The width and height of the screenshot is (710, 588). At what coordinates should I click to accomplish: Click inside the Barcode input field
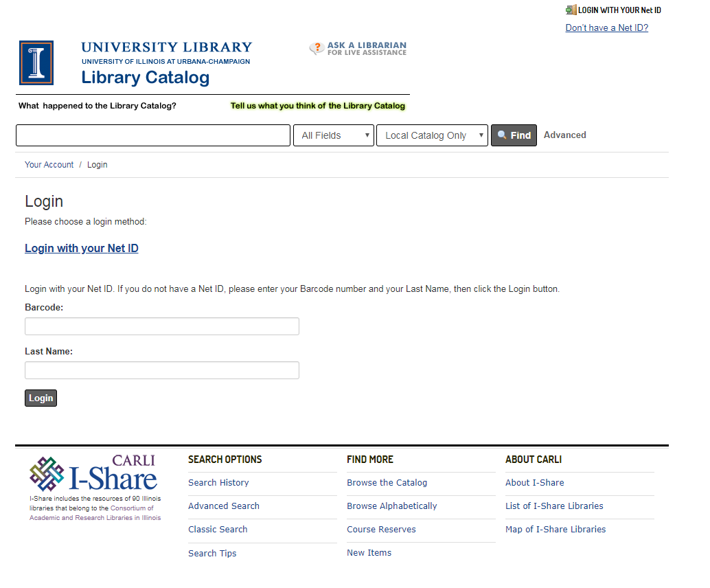coord(161,326)
